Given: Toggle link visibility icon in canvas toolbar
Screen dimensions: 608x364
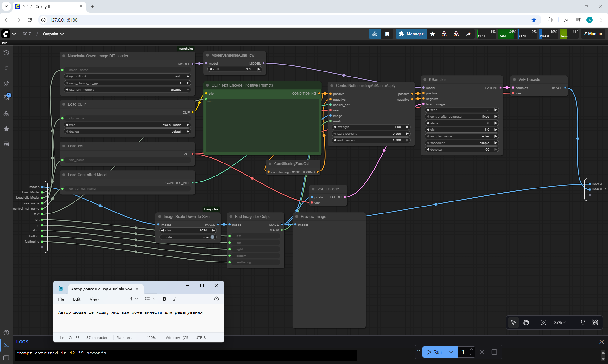Looking at the screenshot, I should [x=595, y=322].
